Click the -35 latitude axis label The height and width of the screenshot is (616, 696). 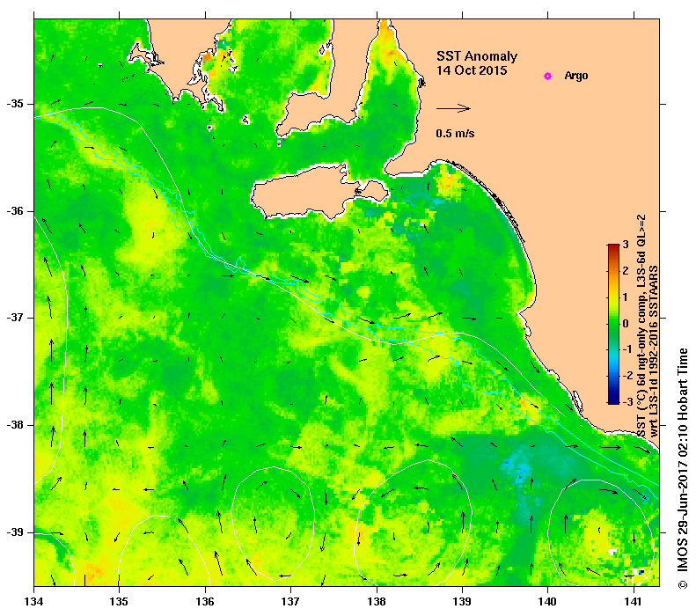pyautogui.click(x=14, y=104)
